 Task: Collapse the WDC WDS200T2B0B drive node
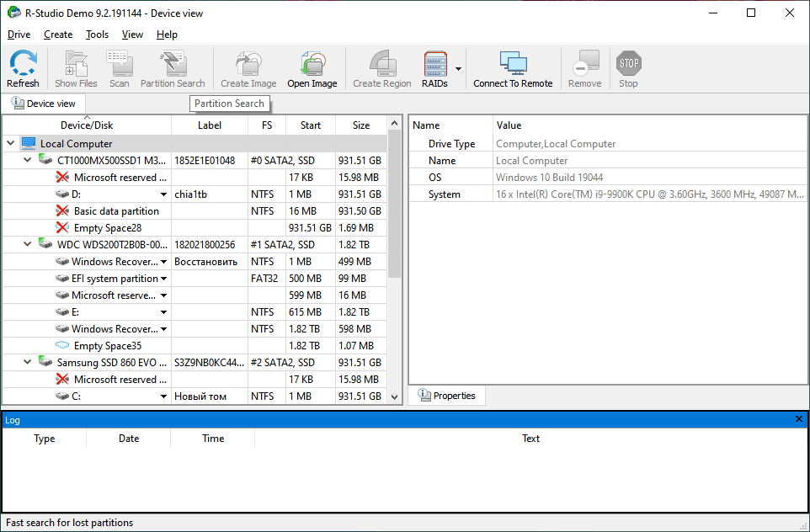point(28,244)
